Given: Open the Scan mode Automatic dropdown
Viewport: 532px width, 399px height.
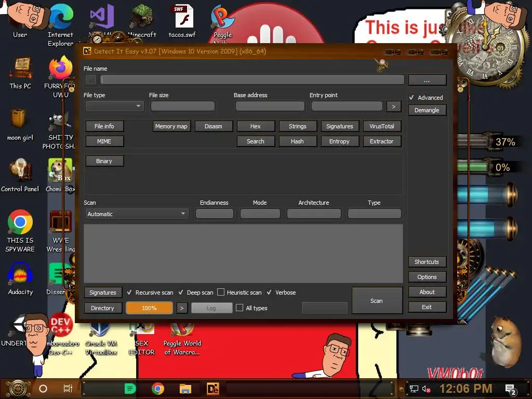Looking at the screenshot, I should click(137, 214).
